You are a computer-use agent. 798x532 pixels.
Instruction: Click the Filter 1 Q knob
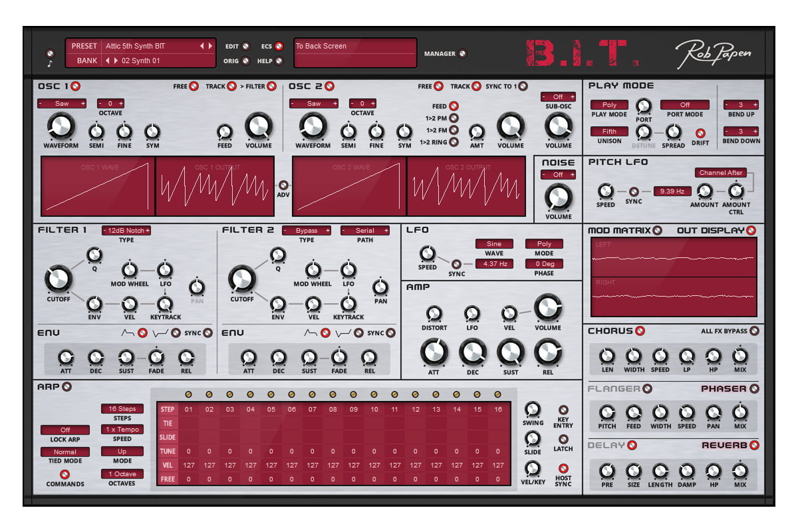coord(94,254)
